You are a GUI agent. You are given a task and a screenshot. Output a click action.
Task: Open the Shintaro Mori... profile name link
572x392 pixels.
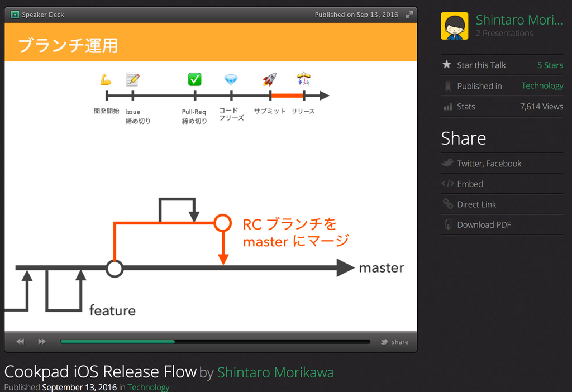[519, 20]
